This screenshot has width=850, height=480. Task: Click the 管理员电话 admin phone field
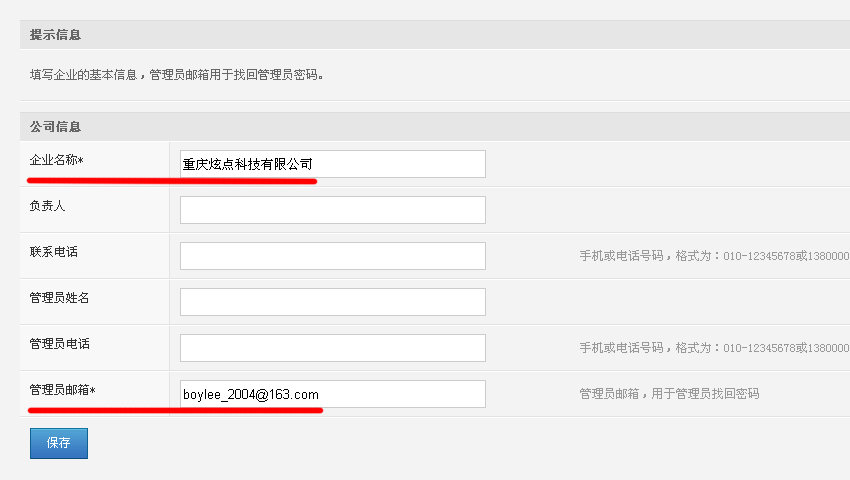pos(332,348)
